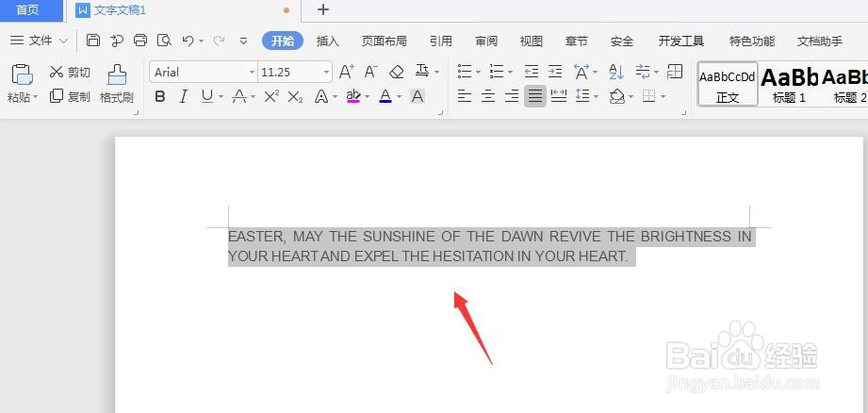Toggle justified alignment button
Image resolution: width=868 pixels, height=413 pixels.
pos(534,96)
